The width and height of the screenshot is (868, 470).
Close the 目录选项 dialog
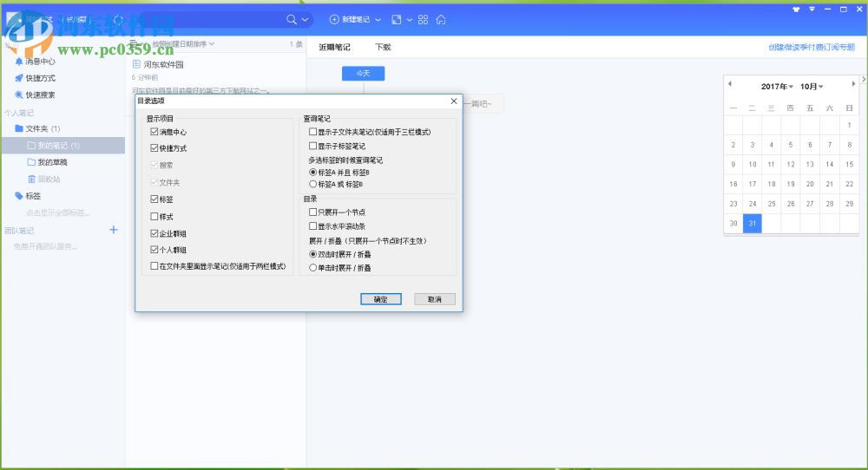454,101
